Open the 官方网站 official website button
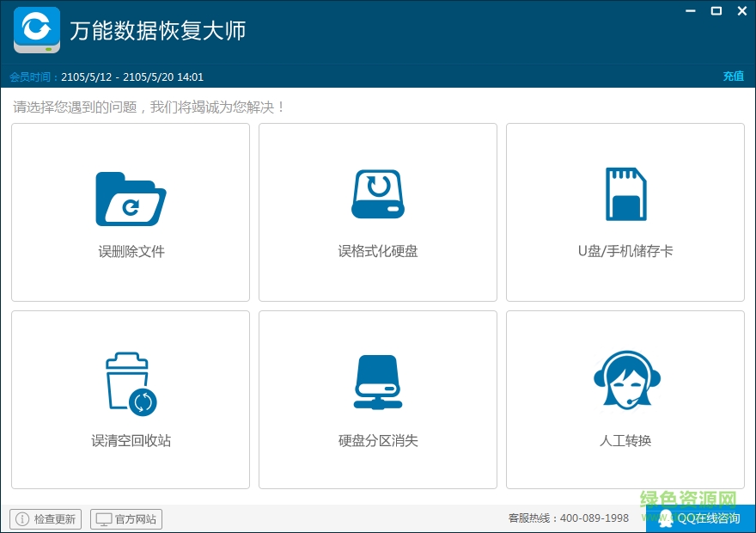The image size is (756, 533). (x=125, y=518)
